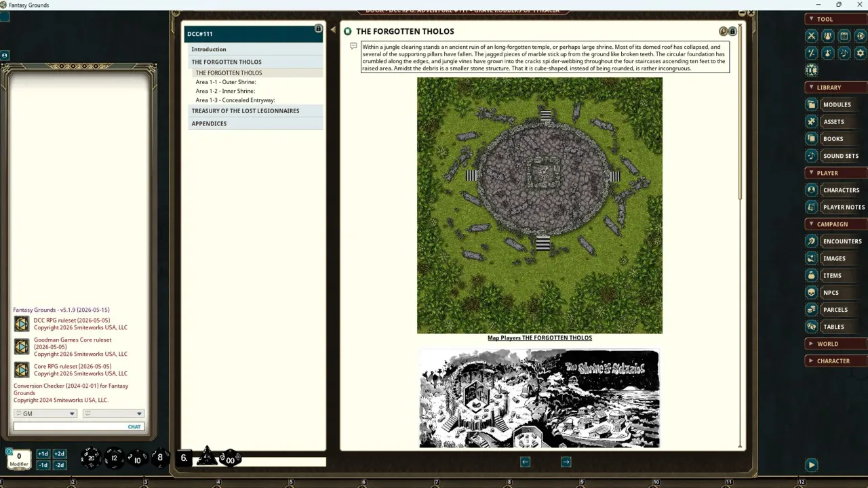This screenshot has width=868, height=488.
Task: Open the APPENDICES chapter
Action: (x=254, y=123)
